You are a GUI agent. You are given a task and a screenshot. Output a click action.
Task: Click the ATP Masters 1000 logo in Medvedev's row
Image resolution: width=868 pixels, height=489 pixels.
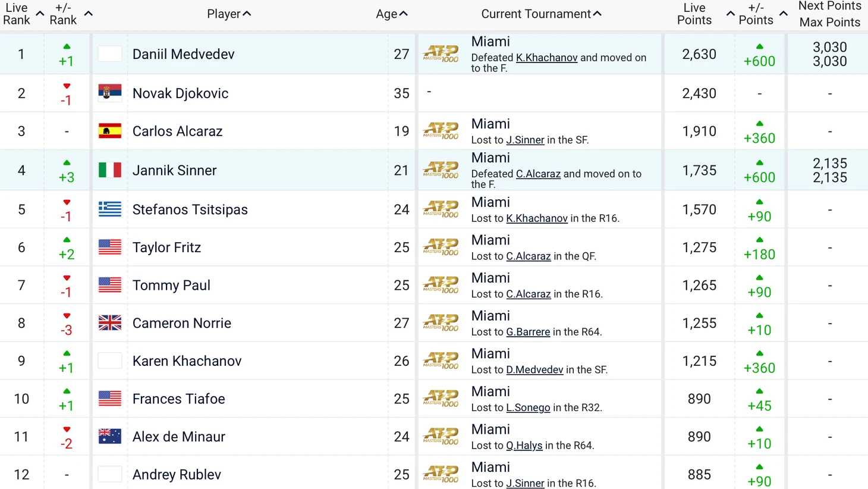tap(441, 54)
